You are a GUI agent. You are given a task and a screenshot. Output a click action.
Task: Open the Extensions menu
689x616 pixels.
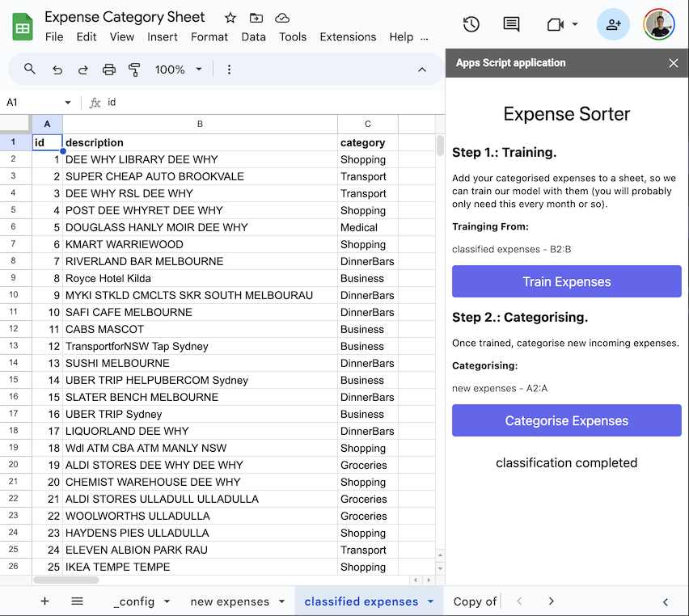coord(348,37)
